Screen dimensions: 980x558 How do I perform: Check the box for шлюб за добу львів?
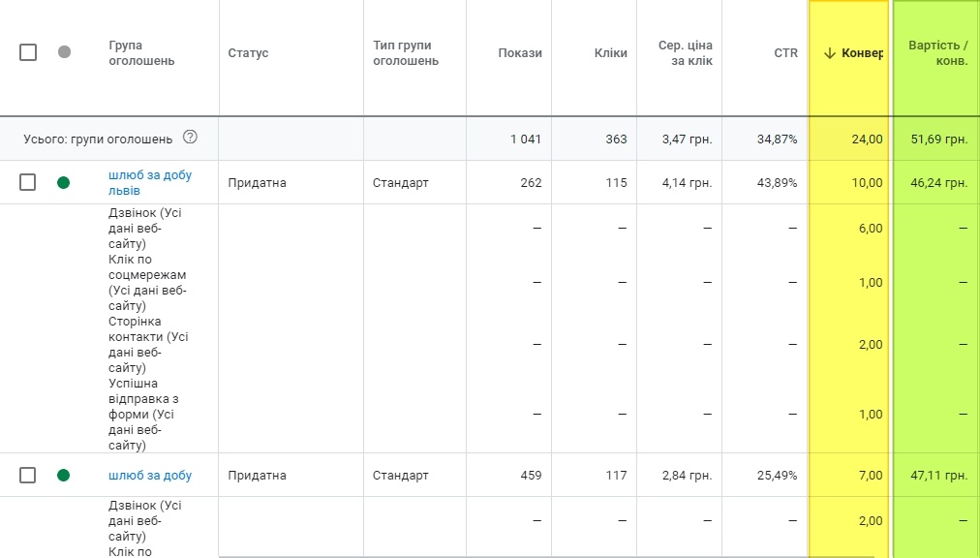tap(28, 182)
